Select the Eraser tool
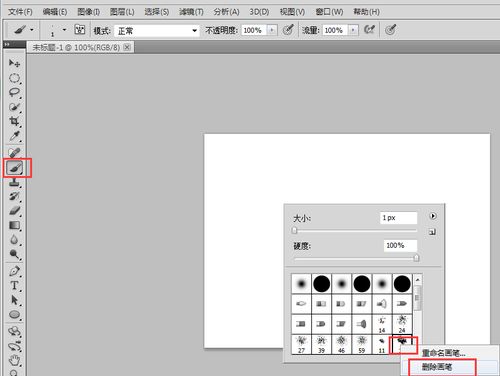Viewport: 500px width, 376px height. (14, 211)
